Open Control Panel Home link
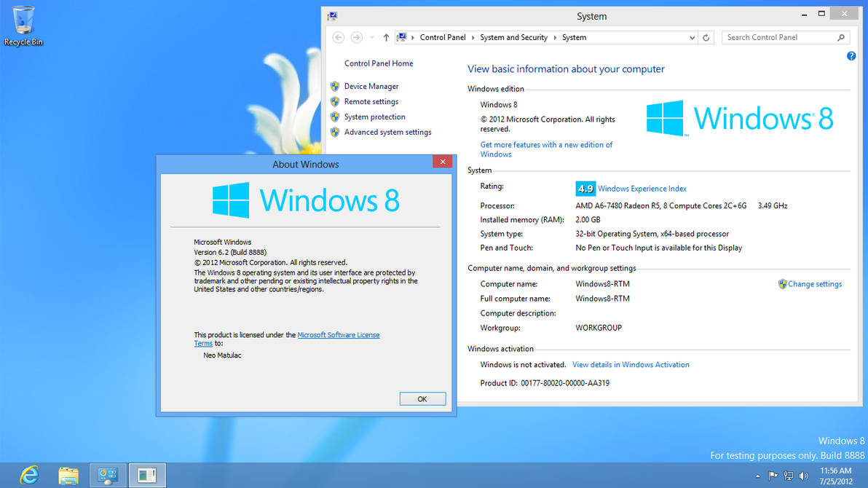868x488 pixels. (379, 63)
